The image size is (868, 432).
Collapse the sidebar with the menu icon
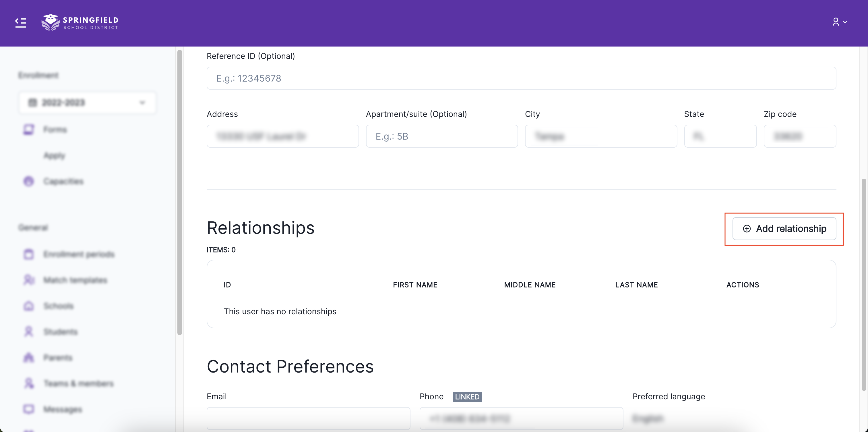[x=21, y=23]
